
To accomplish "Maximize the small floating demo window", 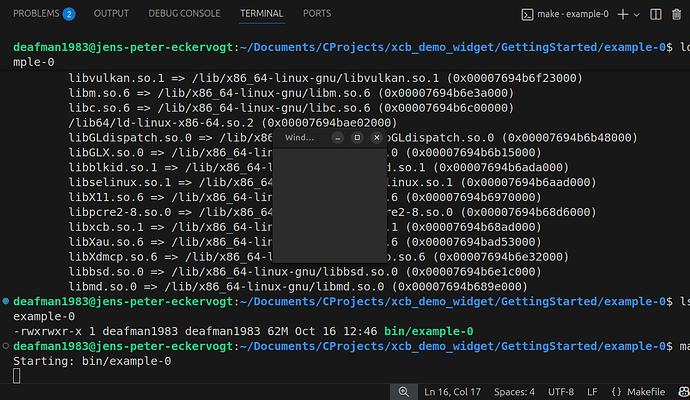I will point(357,137).
